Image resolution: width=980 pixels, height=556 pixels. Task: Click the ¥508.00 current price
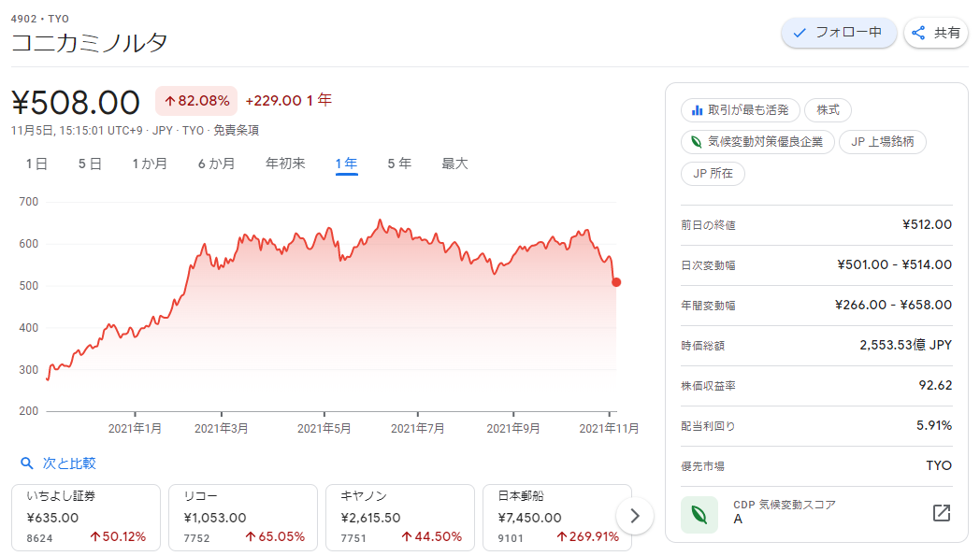click(x=76, y=103)
